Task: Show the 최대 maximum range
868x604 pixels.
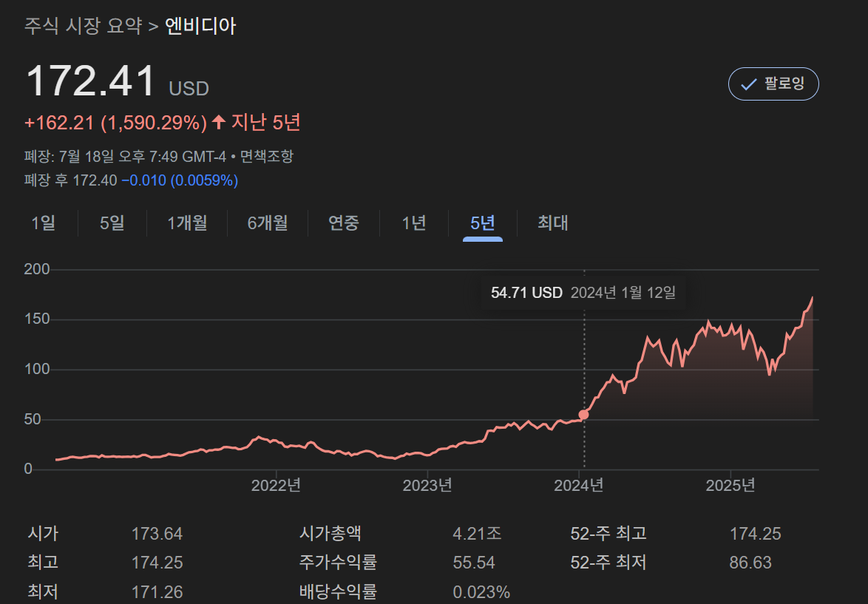Action: click(x=553, y=223)
